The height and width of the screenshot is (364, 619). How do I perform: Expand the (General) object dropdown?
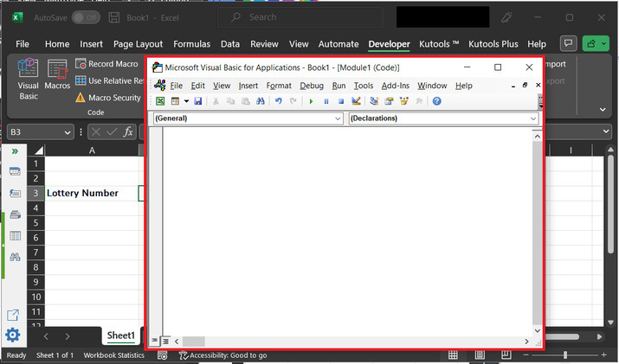338,118
